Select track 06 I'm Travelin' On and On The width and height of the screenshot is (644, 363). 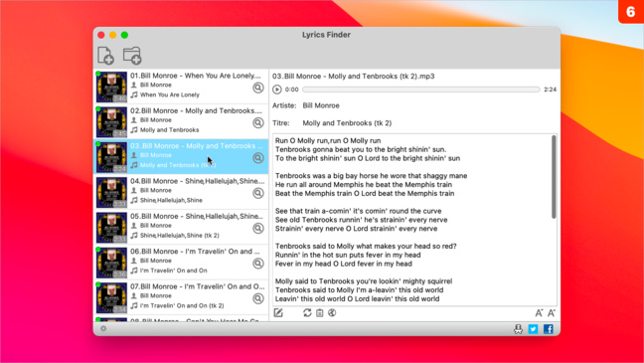point(181,263)
